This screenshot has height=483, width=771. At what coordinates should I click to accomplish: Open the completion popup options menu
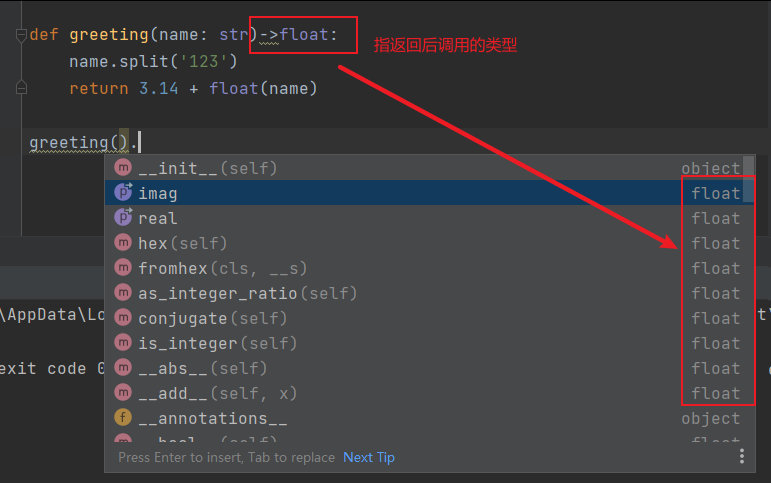[x=742, y=457]
